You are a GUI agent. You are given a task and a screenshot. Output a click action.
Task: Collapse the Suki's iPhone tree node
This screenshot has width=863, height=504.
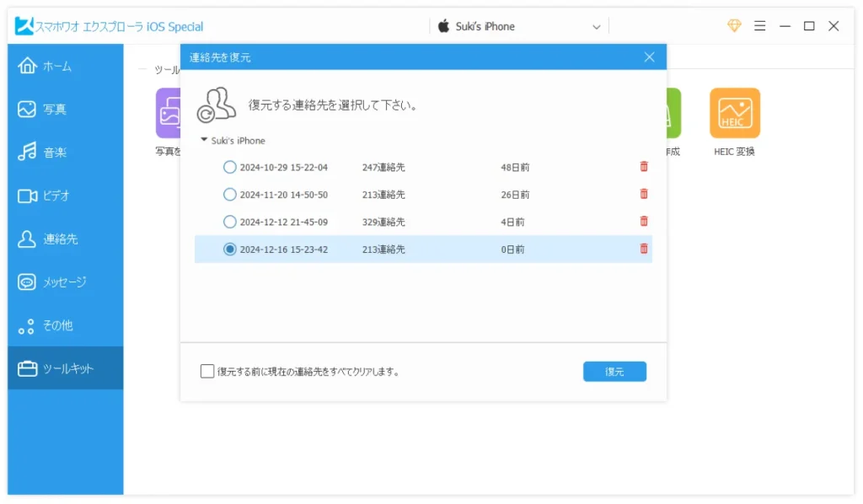click(205, 140)
